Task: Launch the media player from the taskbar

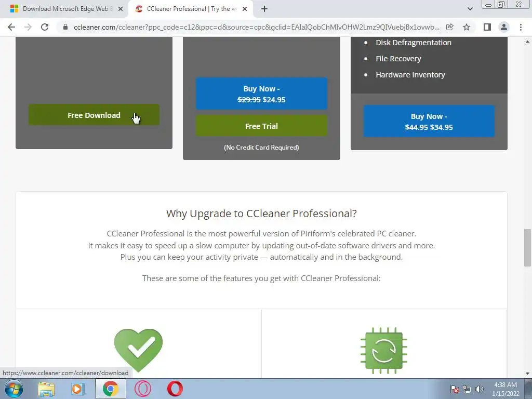Action: pos(78,389)
